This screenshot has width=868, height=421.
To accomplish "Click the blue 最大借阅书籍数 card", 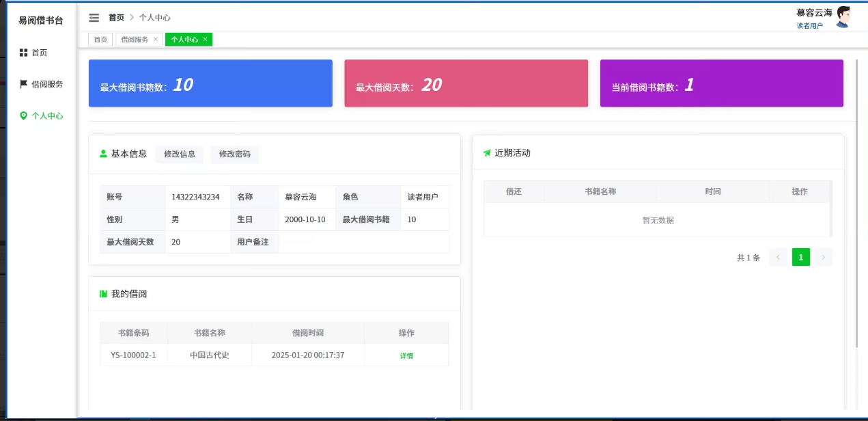I will point(210,83).
